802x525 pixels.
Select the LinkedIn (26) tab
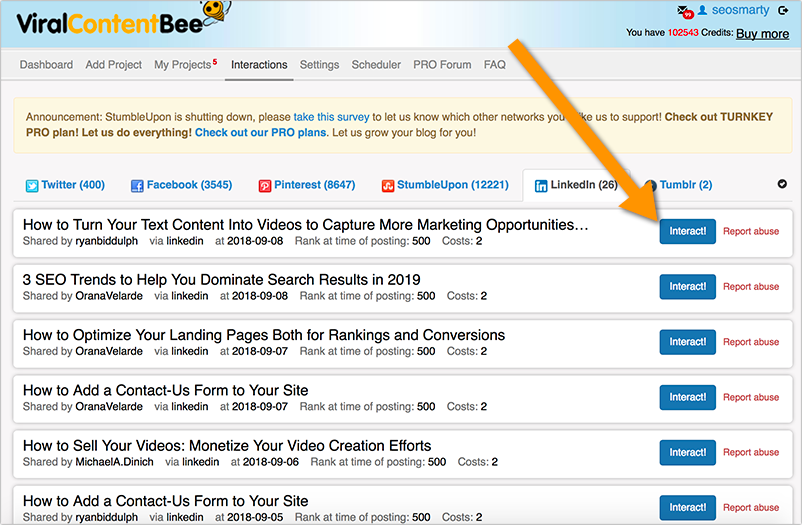tap(576, 185)
